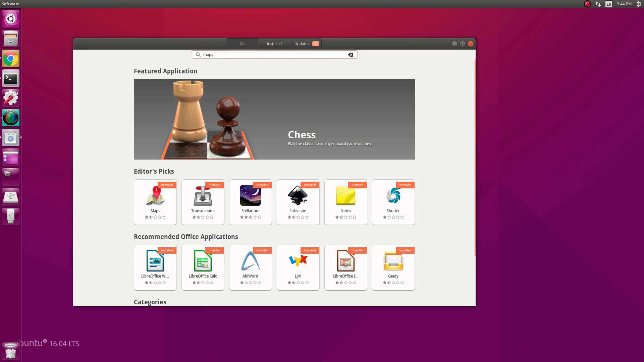Image resolution: width=644 pixels, height=362 pixels.
Task: Open the Transmission app tile
Action: click(203, 202)
